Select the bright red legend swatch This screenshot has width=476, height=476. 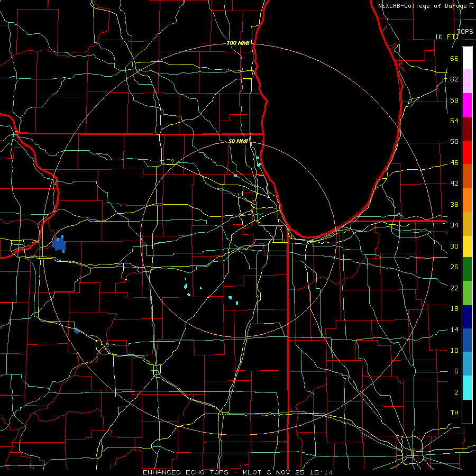tap(467, 152)
